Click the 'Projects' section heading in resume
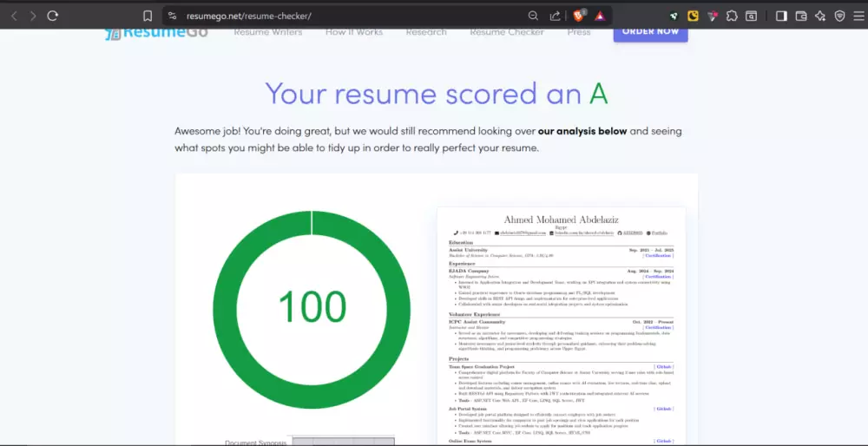 click(459, 359)
